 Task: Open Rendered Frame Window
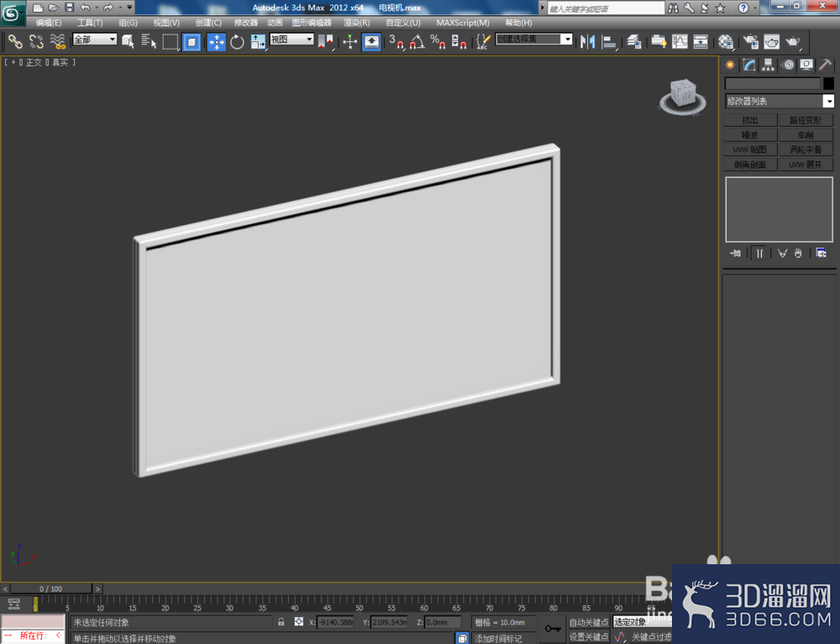(771, 42)
